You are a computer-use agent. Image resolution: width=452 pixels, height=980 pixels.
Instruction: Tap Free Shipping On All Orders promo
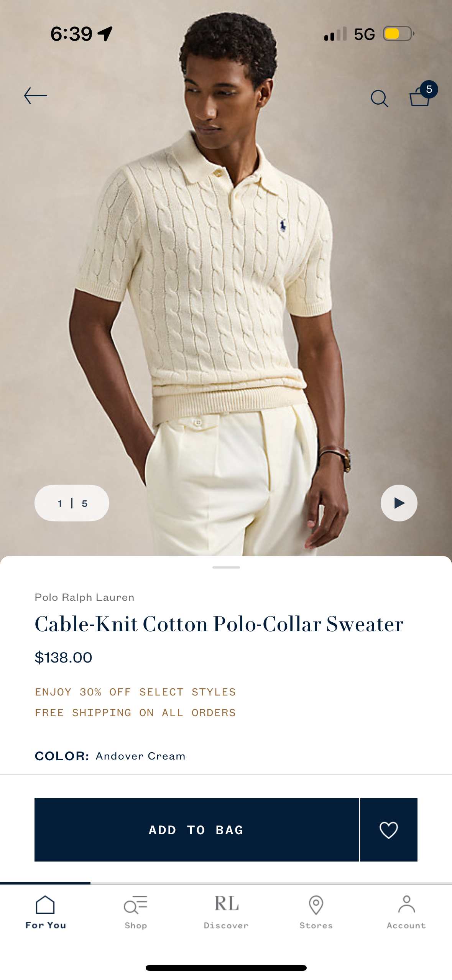(x=135, y=713)
